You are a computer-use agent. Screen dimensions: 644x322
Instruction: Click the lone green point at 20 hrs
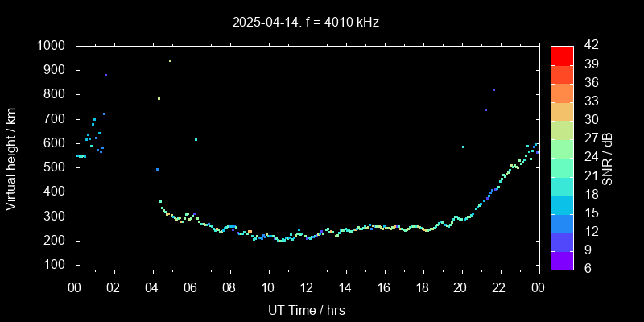point(463,147)
